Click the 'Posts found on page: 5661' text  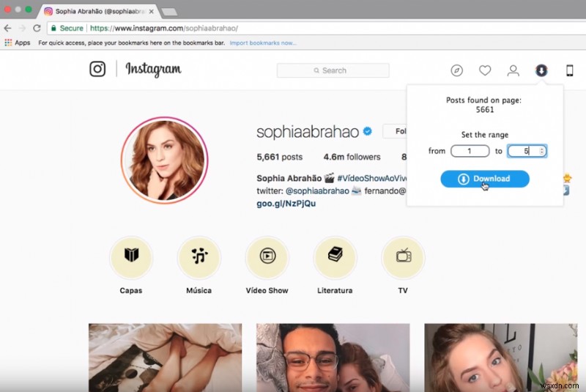point(484,105)
